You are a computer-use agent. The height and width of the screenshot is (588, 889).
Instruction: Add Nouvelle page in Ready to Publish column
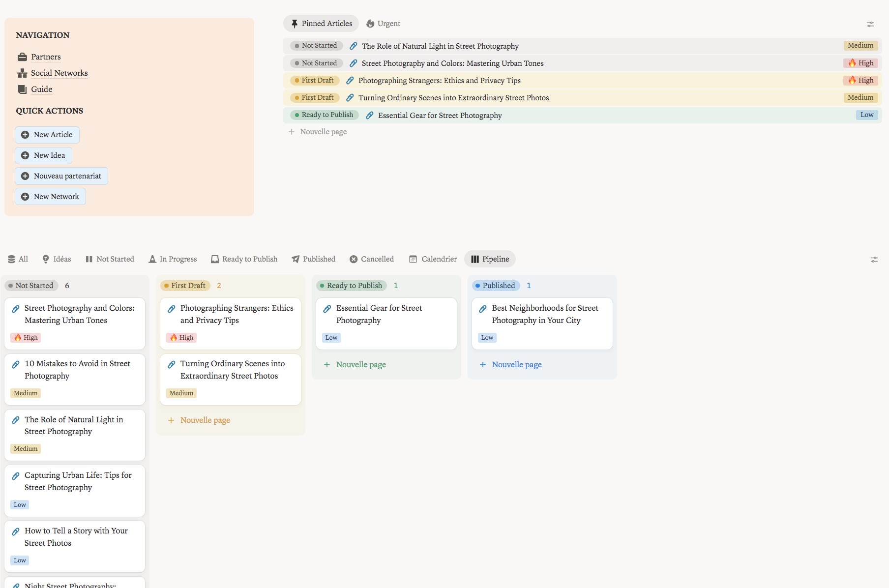pyautogui.click(x=355, y=365)
